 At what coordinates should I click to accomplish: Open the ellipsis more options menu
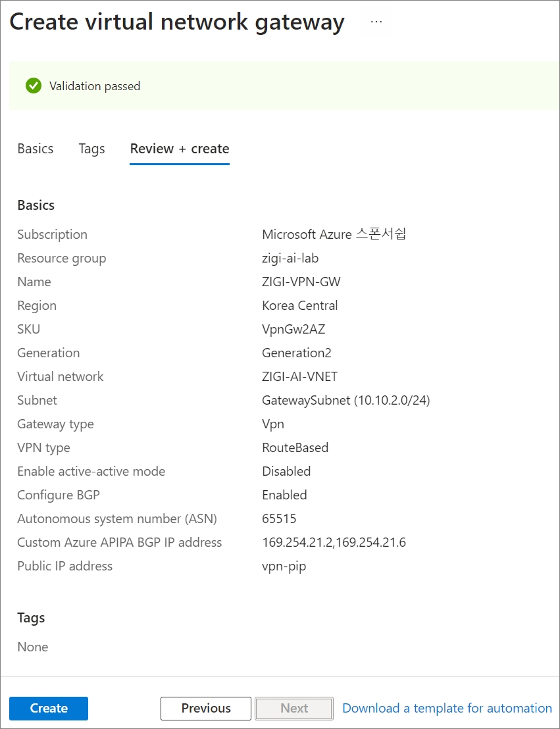click(x=376, y=22)
